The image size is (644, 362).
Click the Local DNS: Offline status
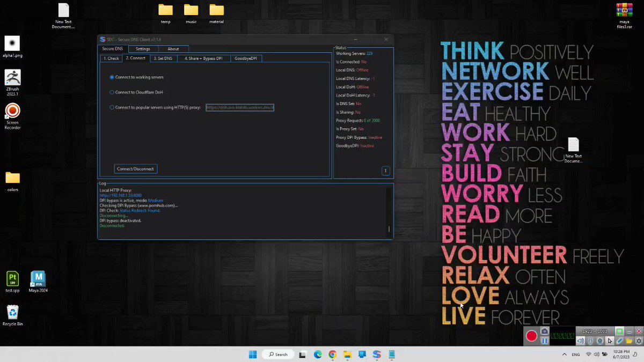pos(352,70)
